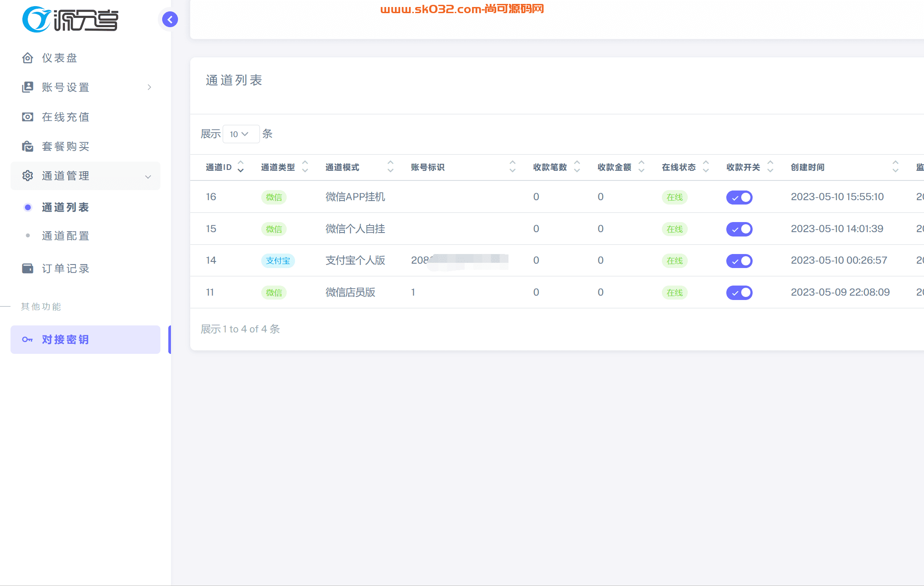924x586 pixels.
Task: Click creation time 2023-05-10 15:55:10
Action: pos(837,197)
